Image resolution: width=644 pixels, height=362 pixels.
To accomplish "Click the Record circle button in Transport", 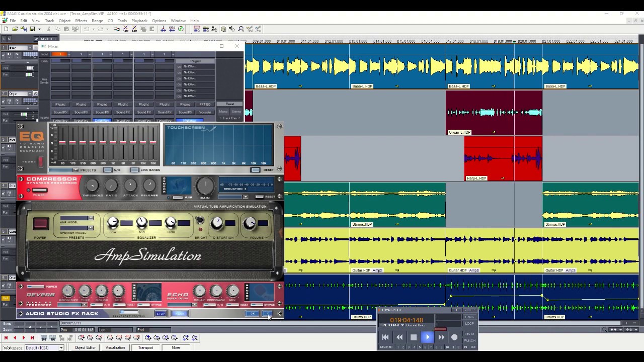I will pyautogui.click(x=454, y=337).
